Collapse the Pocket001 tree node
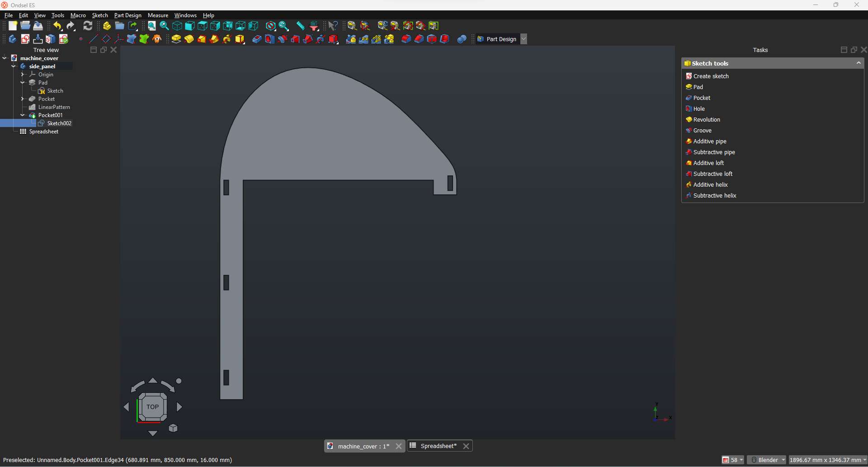This screenshot has width=868, height=467. (x=23, y=115)
